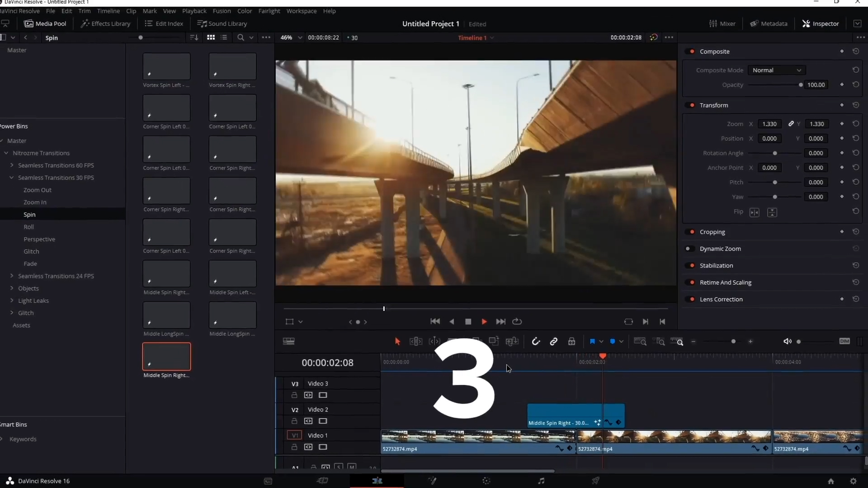Drag the Opacity slider in Composite panel
Screen dimensions: 868x488
(801, 84)
